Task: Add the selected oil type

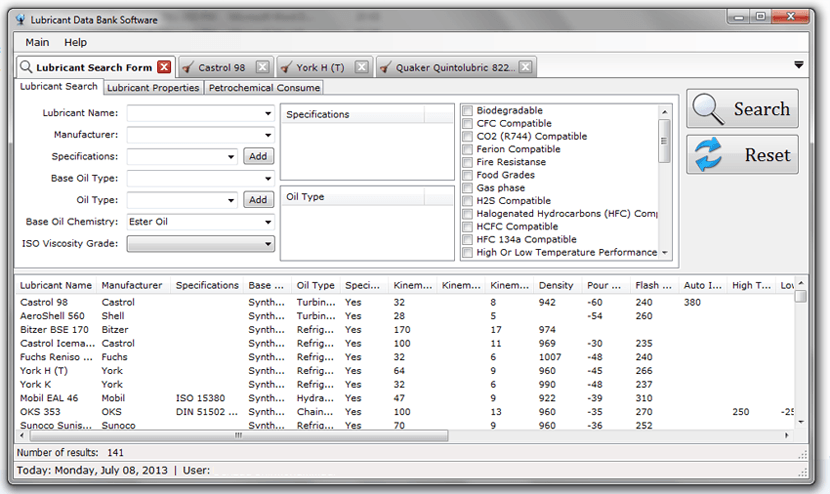Action: click(258, 200)
